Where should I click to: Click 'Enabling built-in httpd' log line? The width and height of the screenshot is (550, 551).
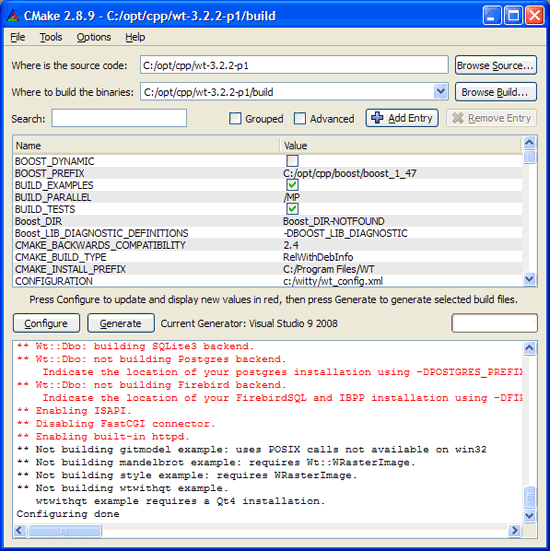pos(103,436)
